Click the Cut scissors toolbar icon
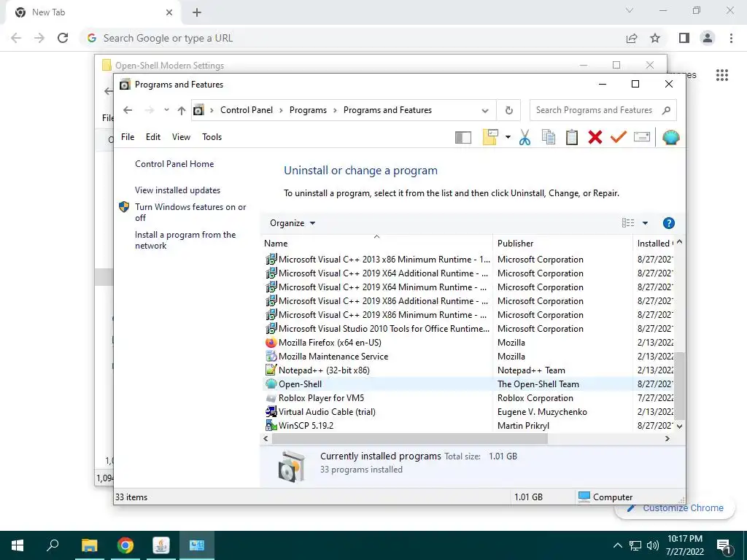Image resolution: width=747 pixels, height=560 pixels. click(525, 138)
